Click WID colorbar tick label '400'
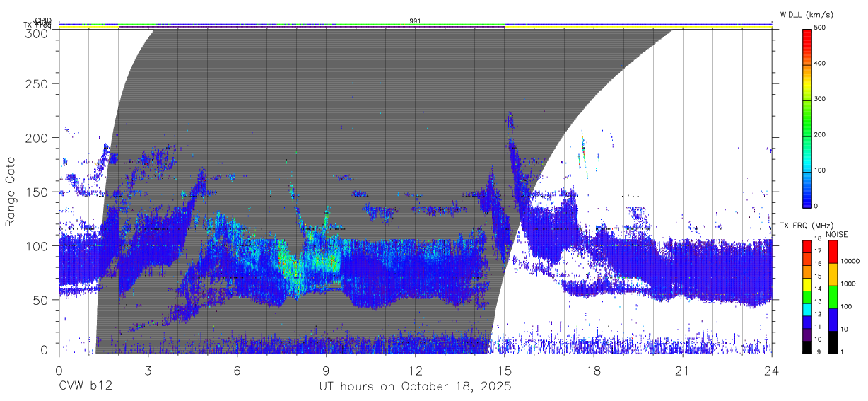This screenshot has height=401, width=868. coord(821,64)
